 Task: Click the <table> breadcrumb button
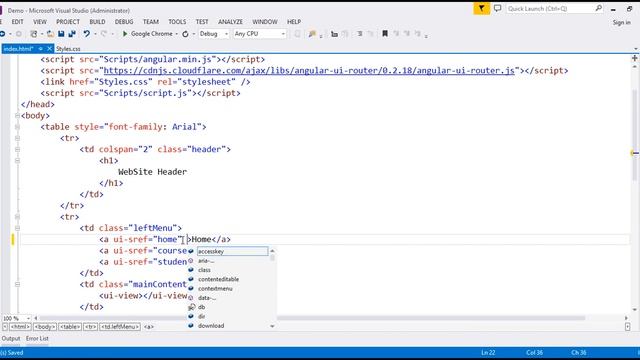70,327
